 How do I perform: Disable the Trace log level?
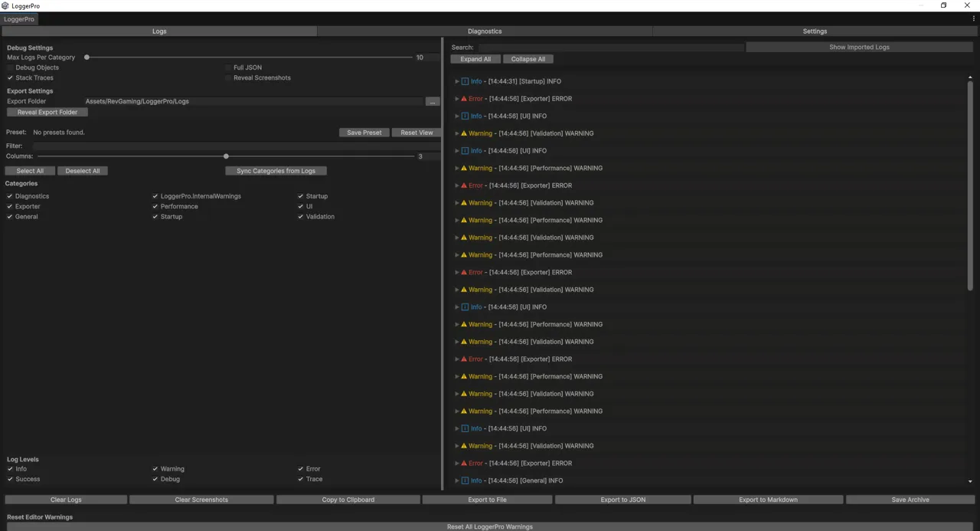point(301,480)
